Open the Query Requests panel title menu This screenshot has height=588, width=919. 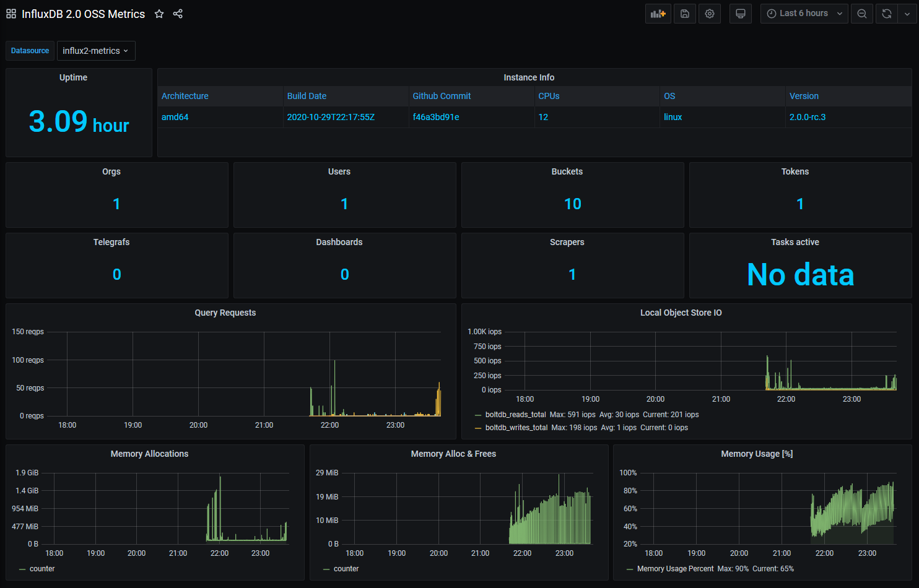(225, 313)
